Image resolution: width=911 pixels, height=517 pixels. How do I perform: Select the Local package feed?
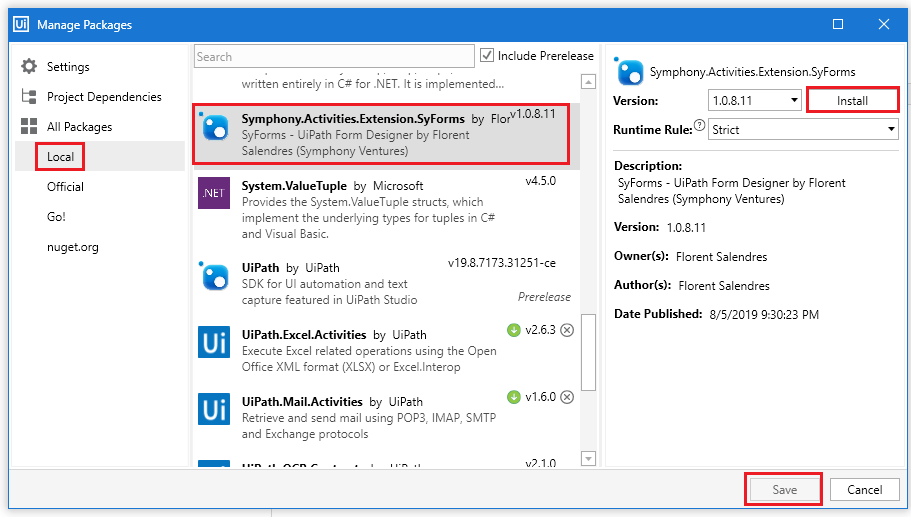(60, 157)
